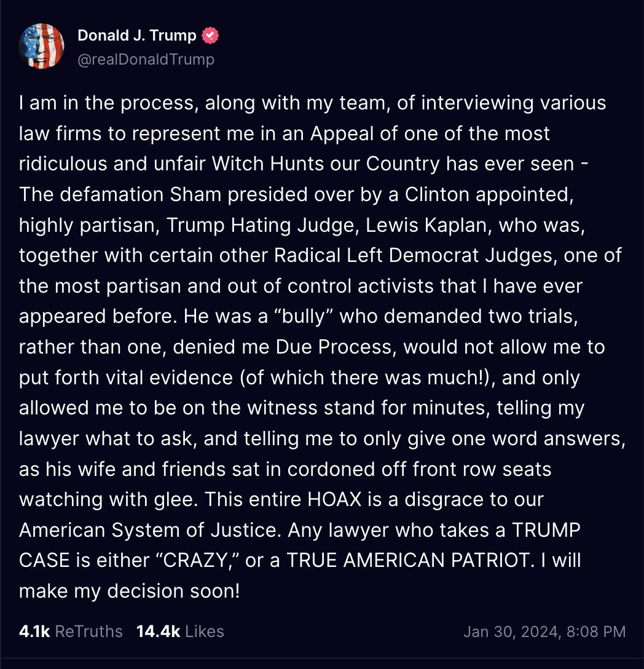Open Donald J. Trump display name
The image size is (644, 669).
click(x=137, y=36)
